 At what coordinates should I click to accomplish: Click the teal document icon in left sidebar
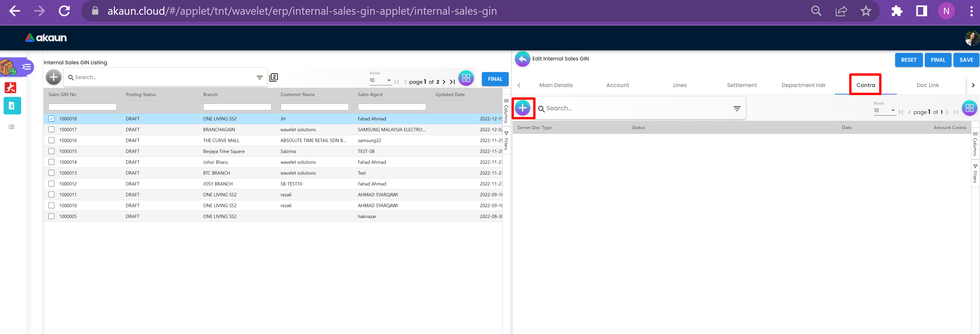(12, 106)
